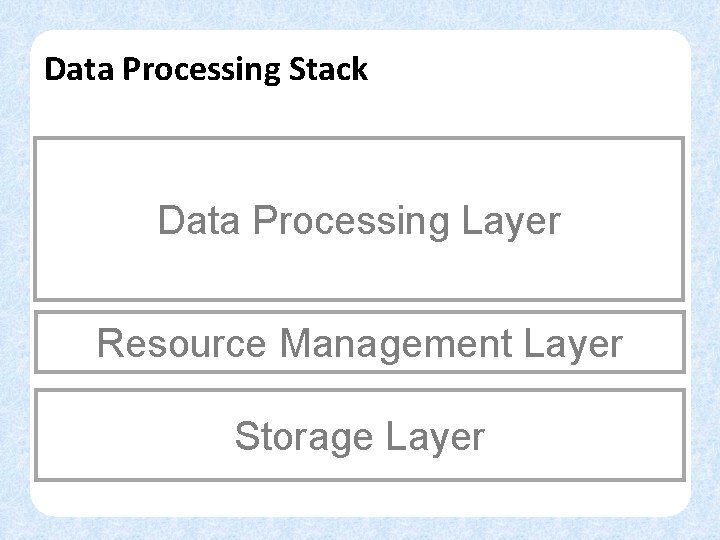720x540 pixels.
Task: Click the "Data Processing Layer" text label
Action: coord(359,221)
